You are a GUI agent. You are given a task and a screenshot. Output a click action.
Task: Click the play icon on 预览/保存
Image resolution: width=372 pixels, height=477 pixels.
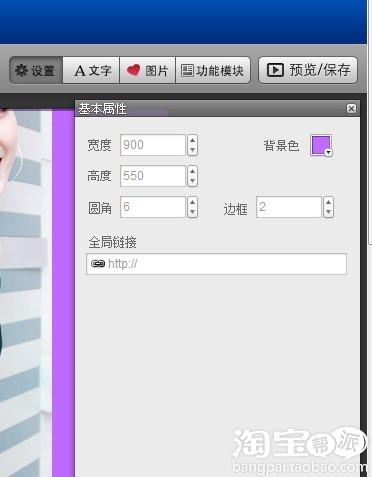tap(275, 70)
